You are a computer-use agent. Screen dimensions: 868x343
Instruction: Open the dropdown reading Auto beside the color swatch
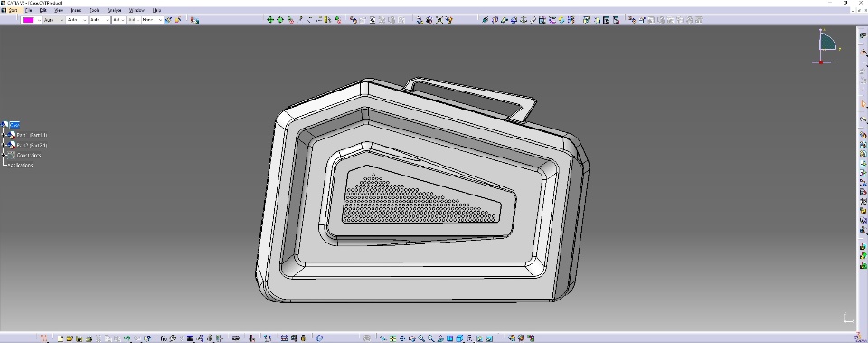[x=53, y=20]
